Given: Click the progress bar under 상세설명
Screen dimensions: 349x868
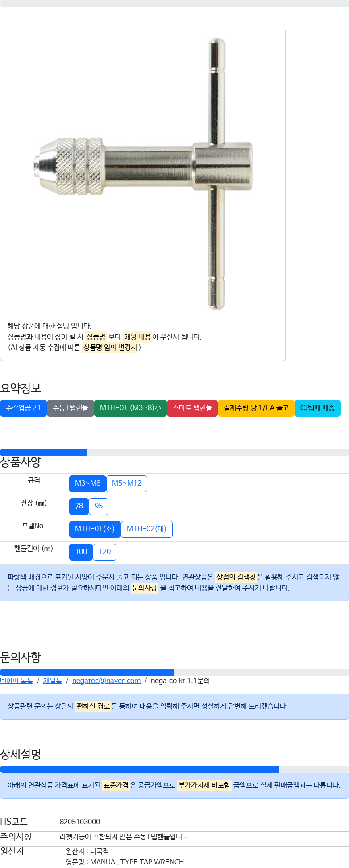Looking at the screenshot, I should [x=174, y=769].
